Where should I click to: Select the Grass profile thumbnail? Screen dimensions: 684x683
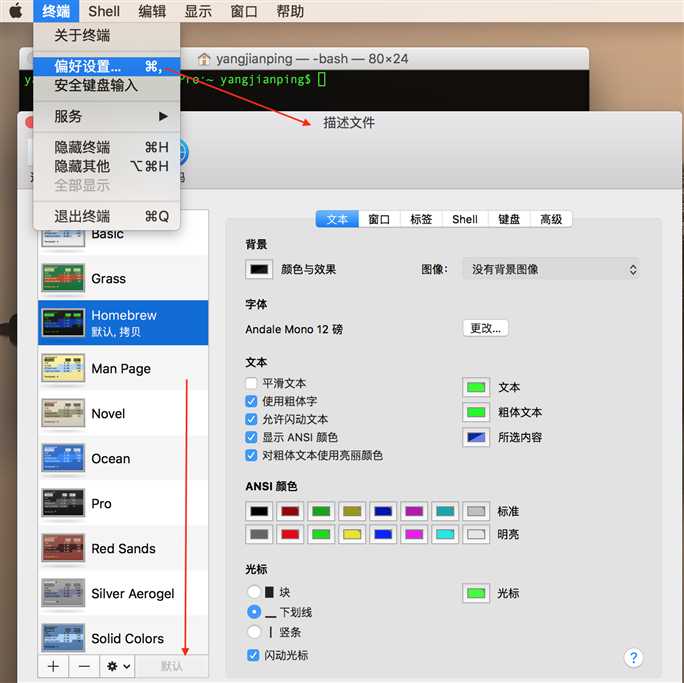pos(63,278)
